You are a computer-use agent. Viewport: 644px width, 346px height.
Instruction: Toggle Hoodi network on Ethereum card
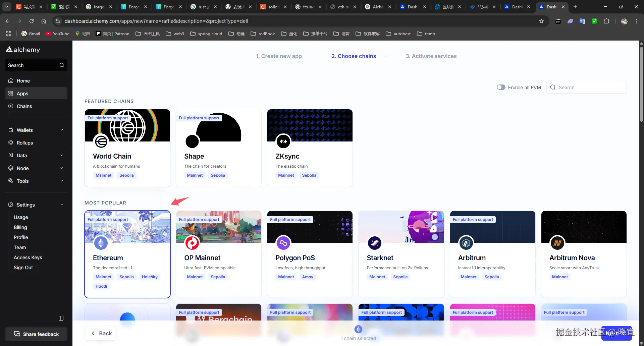coord(101,286)
